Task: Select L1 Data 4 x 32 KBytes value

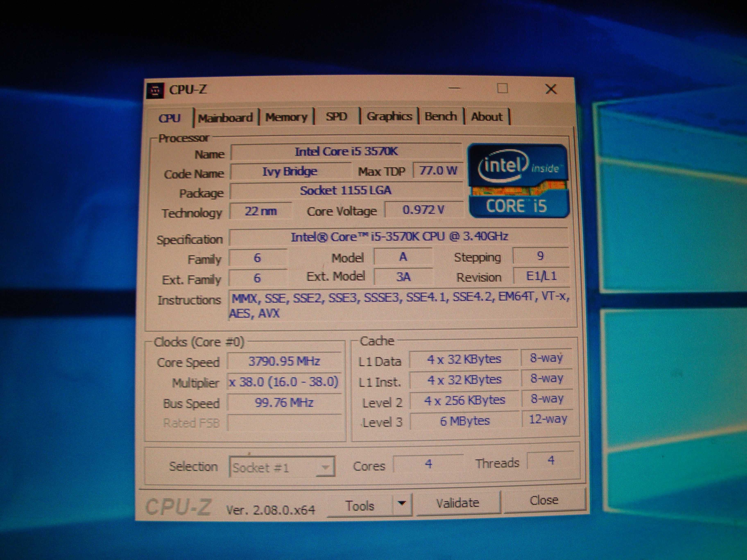Action: pyautogui.click(x=464, y=359)
